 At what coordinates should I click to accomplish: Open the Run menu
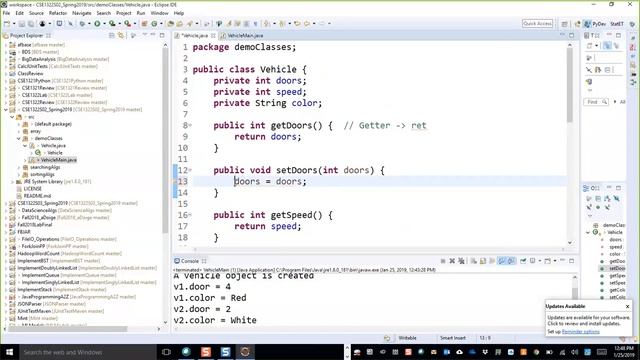click(x=141, y=13)
